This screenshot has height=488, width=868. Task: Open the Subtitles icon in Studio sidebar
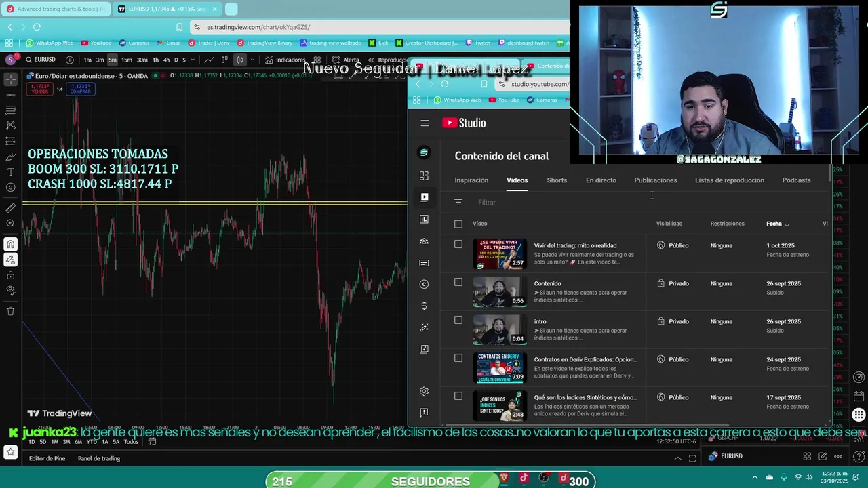coord(424,262)
